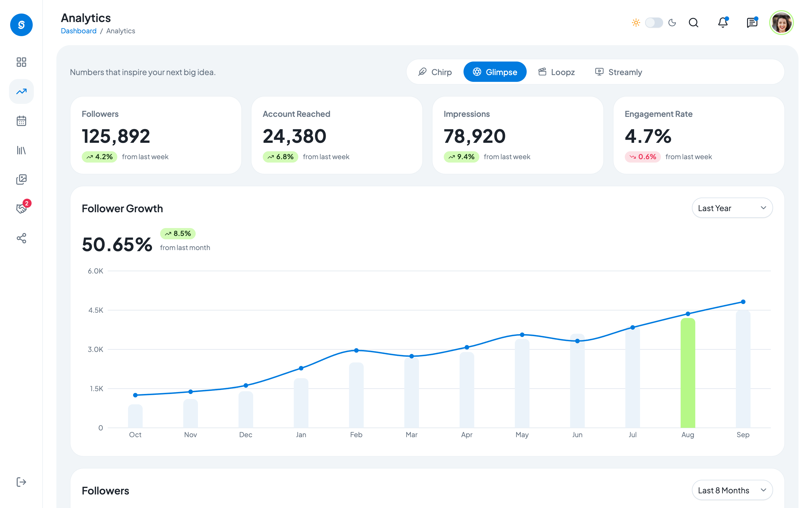Click the moon dark-mode icon

click(672, 23)
